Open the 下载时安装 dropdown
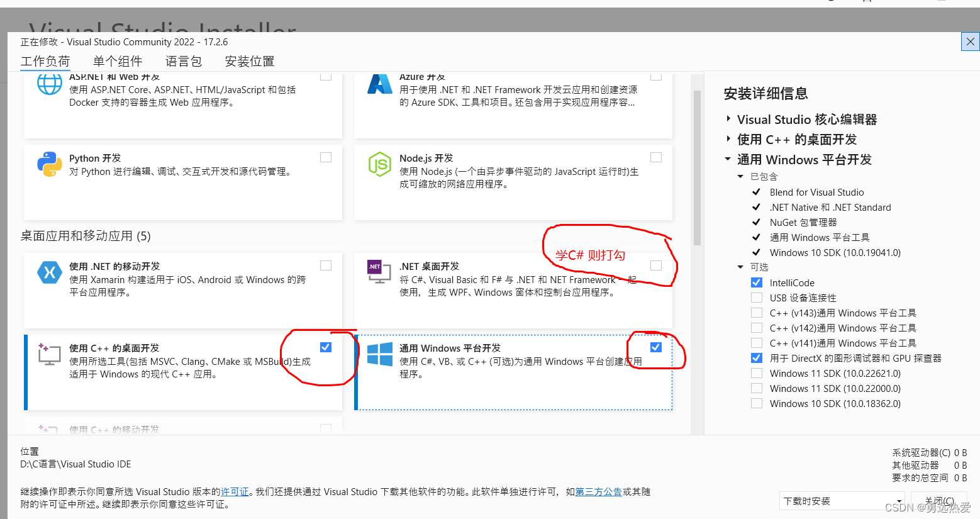The width and height of the screenshot is (980, 519). tap(842, 501)
